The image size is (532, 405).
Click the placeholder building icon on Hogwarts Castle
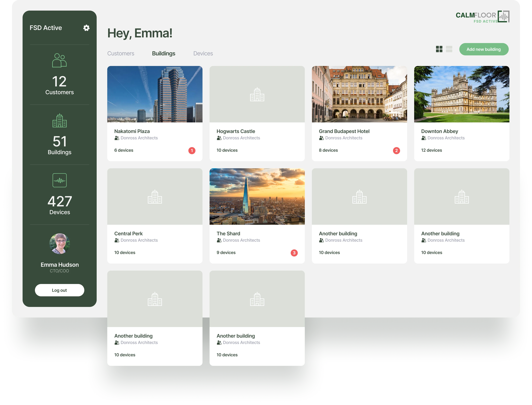tap(257, 94)
